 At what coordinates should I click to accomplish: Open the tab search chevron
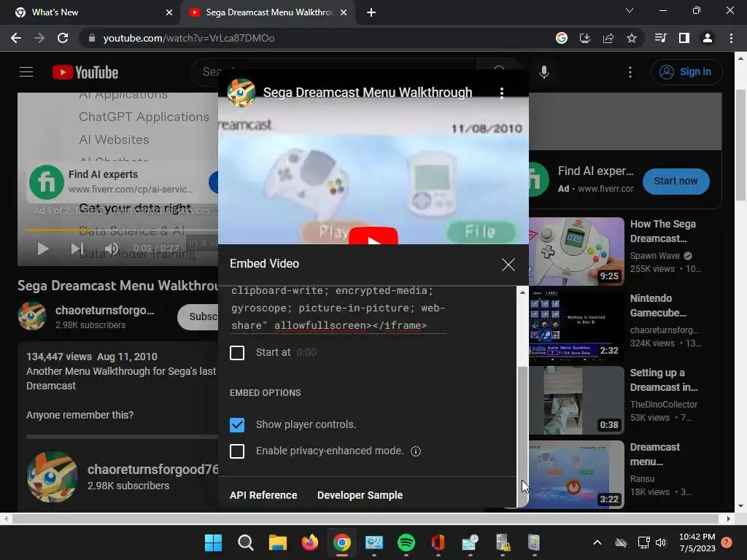[x=630, y=10]
